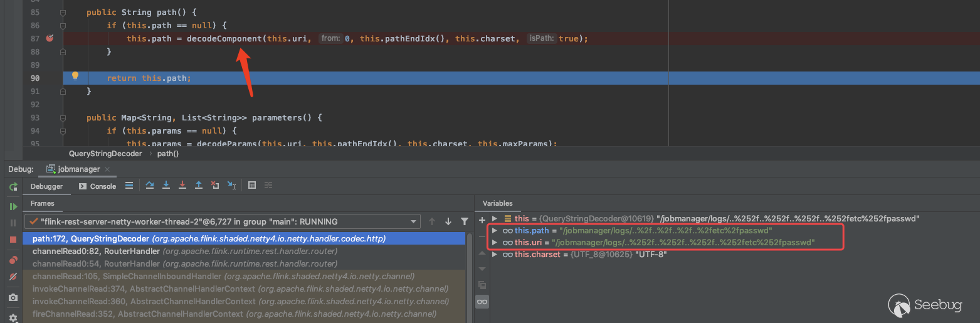This screenshot has height=323, width=980.
Task: Click the Run to Cursor icon
Action: point(231,186)
